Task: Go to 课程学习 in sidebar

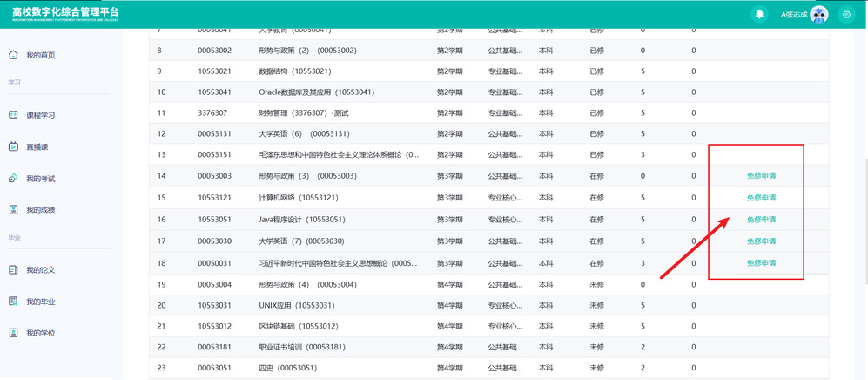Action: (41, 115)
